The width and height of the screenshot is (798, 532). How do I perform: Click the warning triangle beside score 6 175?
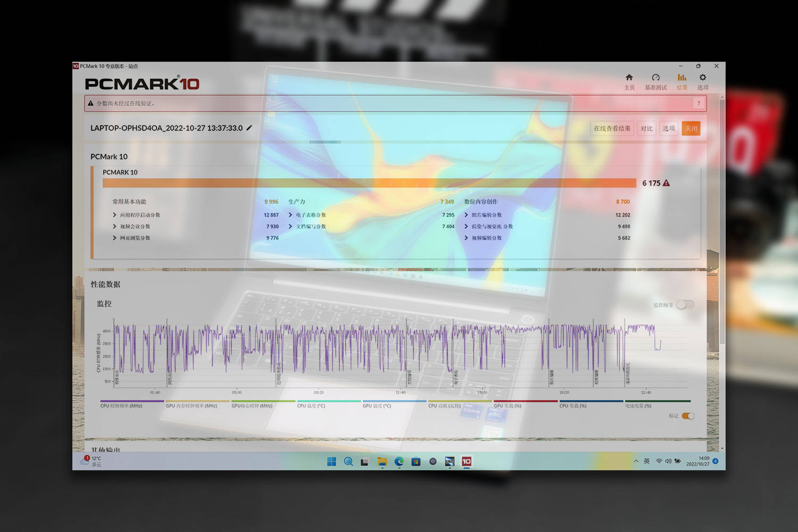666,183
